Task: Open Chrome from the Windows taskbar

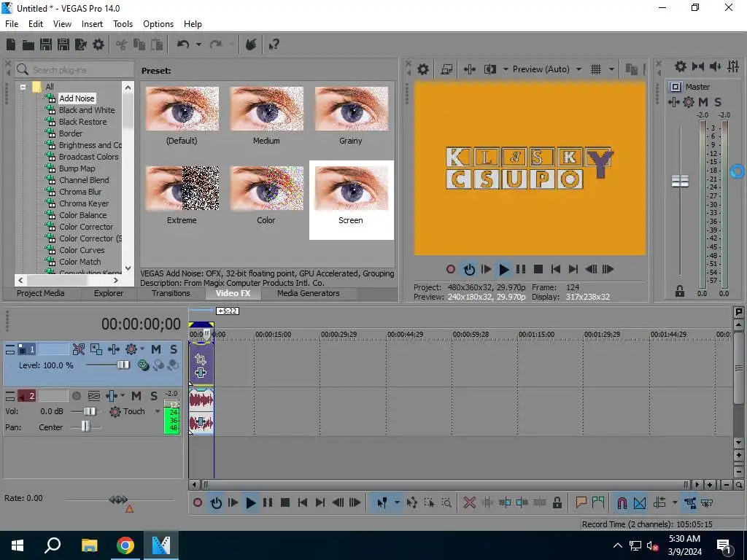Action: [x=125, y=545]
